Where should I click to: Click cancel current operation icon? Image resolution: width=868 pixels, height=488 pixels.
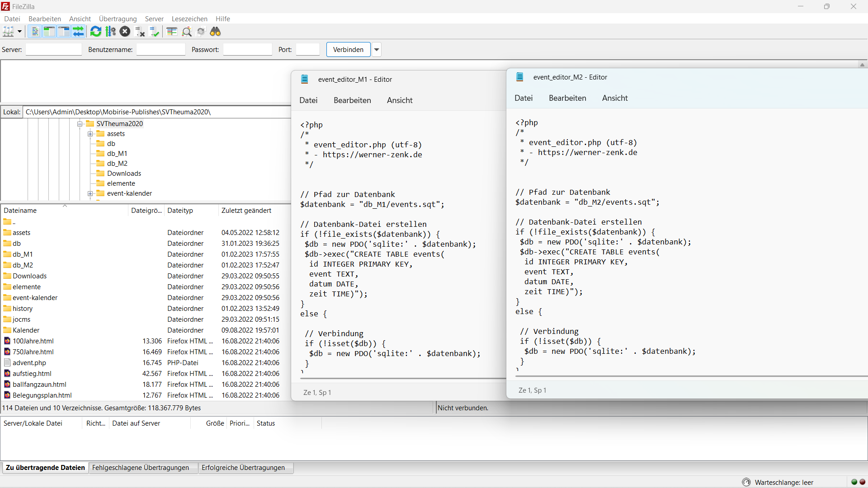(125, 32)
